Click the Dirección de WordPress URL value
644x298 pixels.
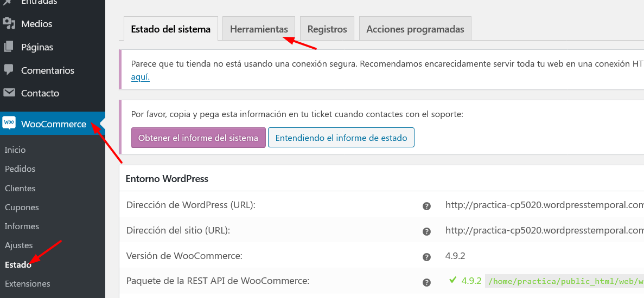tap(545, 205)
